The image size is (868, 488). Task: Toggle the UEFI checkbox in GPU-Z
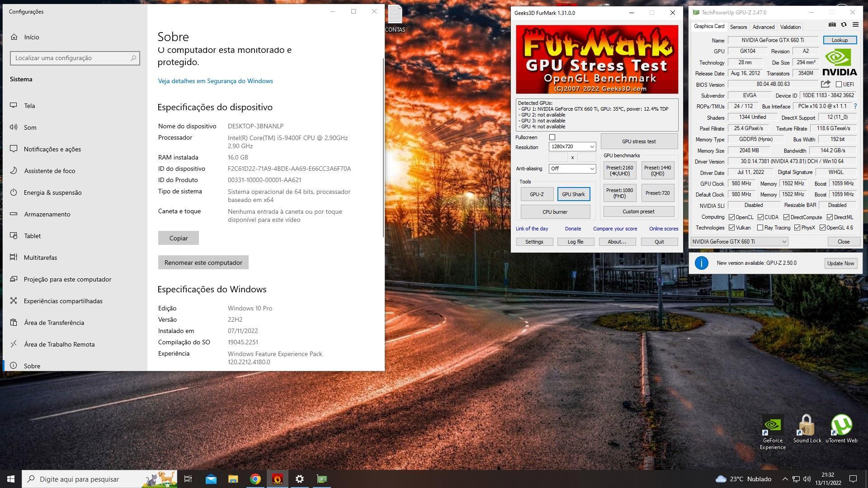coord(839,84)
